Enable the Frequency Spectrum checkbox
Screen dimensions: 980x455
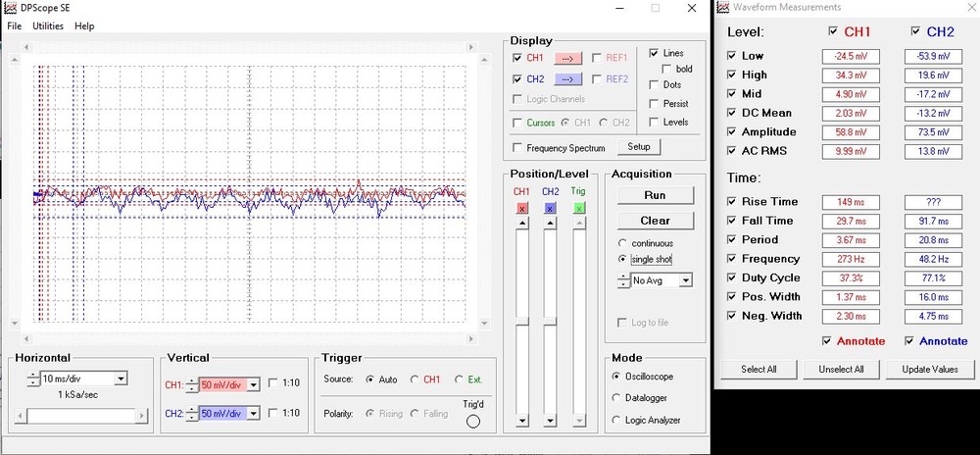point(517,148)
